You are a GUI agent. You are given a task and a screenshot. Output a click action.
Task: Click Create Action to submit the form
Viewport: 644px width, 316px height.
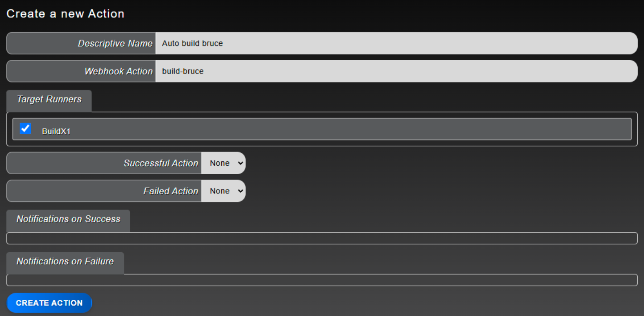point(49,303)
